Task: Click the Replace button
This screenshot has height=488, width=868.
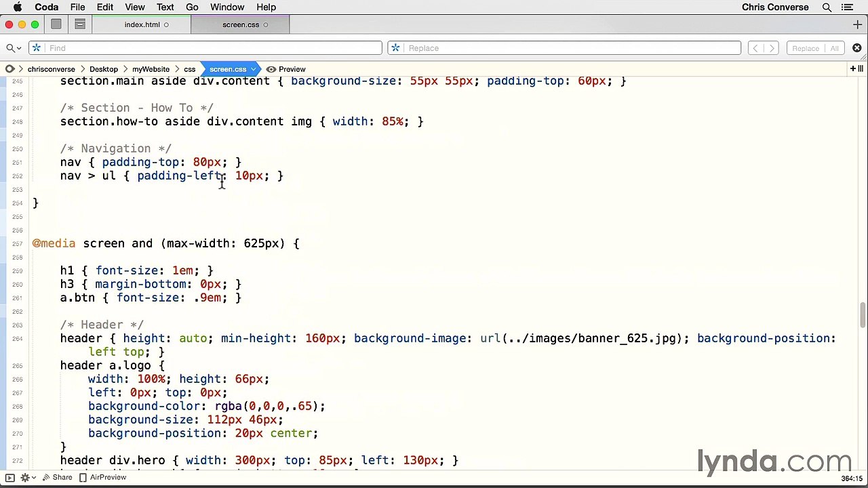Action: (806, 48)
